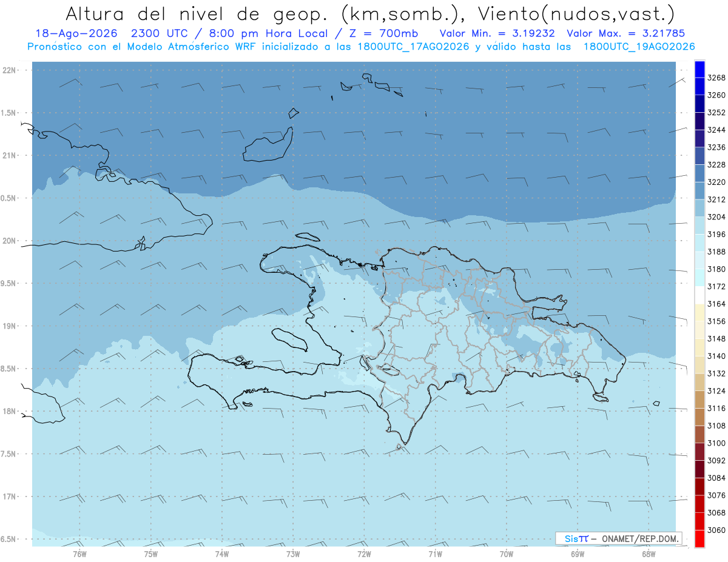This screenshot has height=562, width=728.
Task: Click the 3236 colorbar value
Action: pyautogui.click(x=716, y=147)
